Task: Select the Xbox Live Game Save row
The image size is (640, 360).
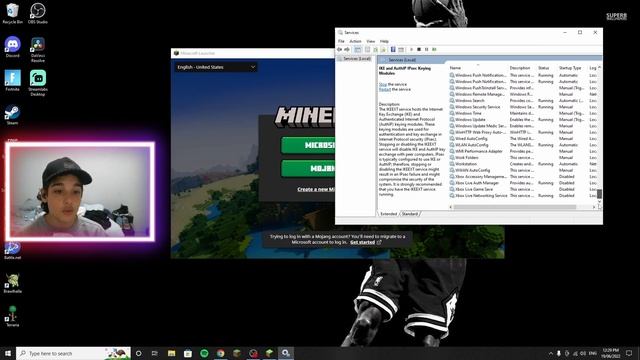Action: tap(522, 189)
